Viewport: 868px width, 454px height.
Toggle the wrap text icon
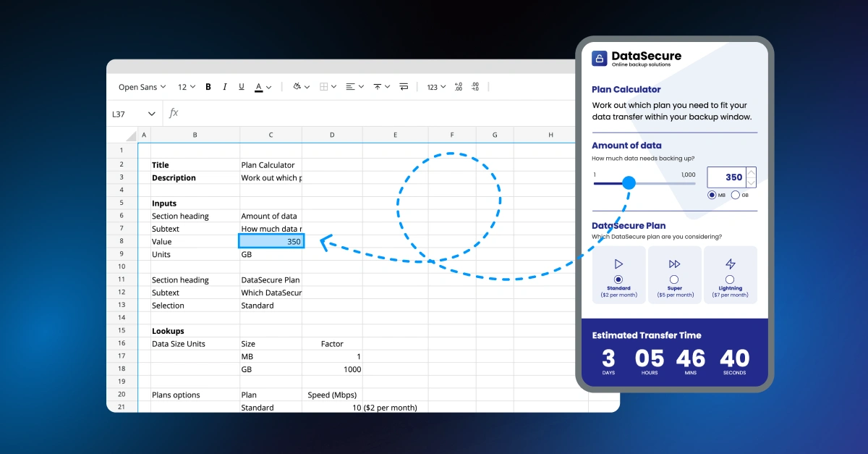click(x=404, y=87)
